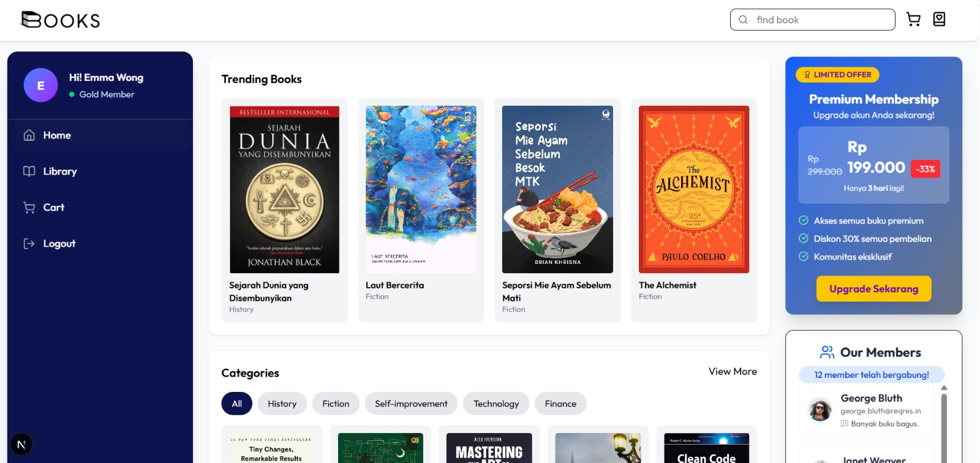Image resolution: width=980 pixels, height=463 pixels.
Task: Click the Akses semua buku premium checkmark
Action: (804, 220)
